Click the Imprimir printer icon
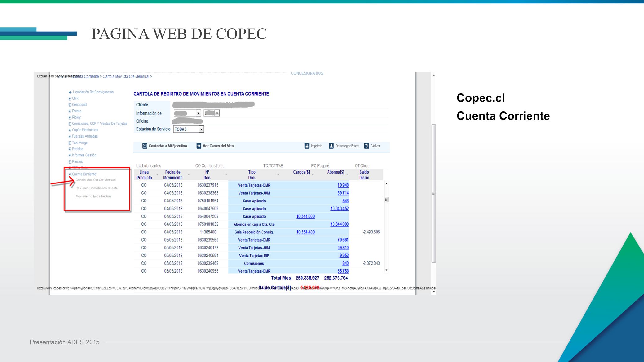 point(307,146)
